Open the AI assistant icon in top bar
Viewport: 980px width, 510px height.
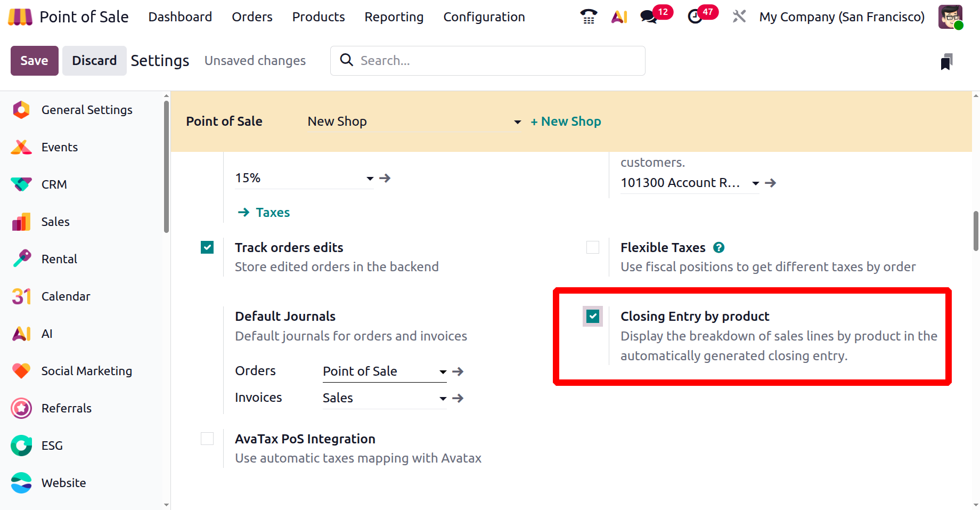(x=619, y=17)
